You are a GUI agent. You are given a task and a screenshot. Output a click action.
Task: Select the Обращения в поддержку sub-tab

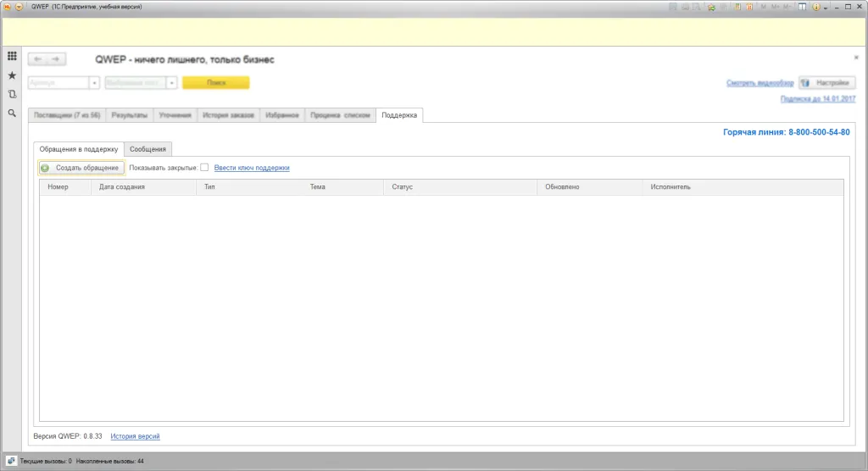click(79, 149)
